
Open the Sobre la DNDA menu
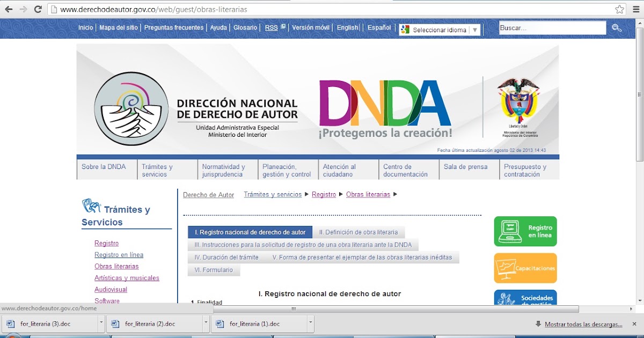tap(107, 170)
